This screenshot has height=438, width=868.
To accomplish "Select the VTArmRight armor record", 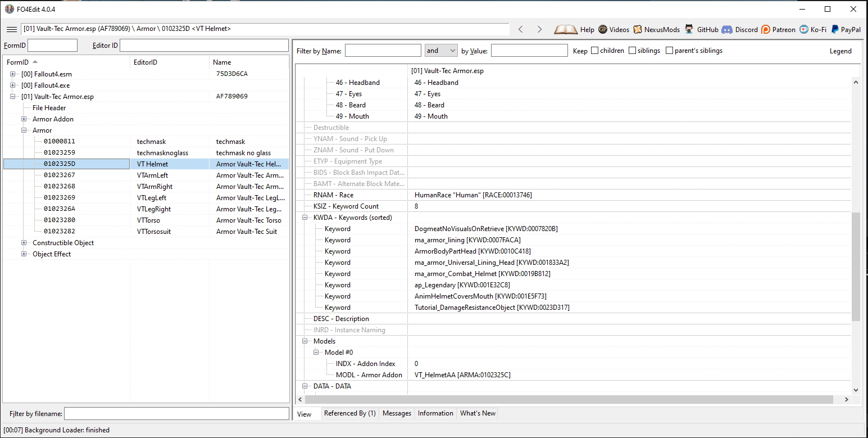I will point(146,187).
